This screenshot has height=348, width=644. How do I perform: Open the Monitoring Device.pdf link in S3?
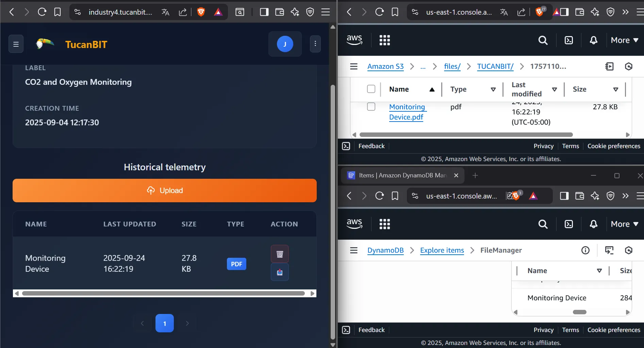tap(407, 112)
